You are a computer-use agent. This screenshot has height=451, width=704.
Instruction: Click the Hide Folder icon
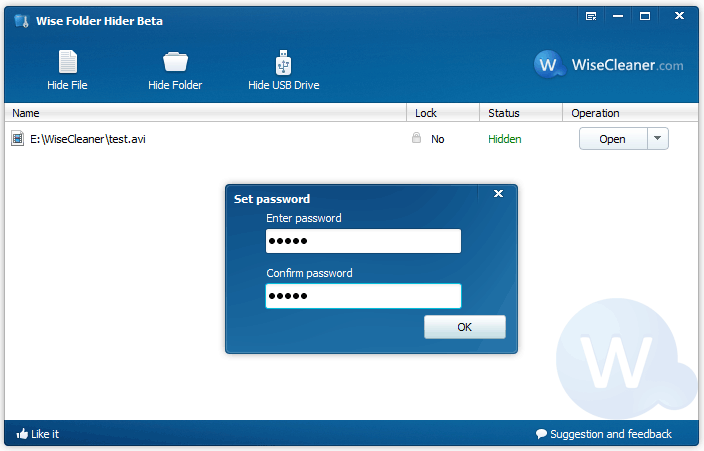coord(175,62)
